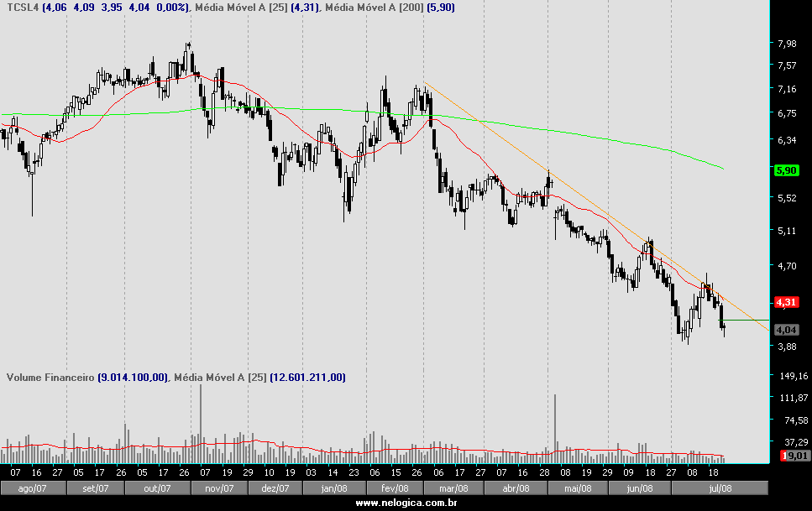Click the green 5,90 price axis tag
Image resolution: width=812 pixels, height=511 pixels.
tap(787, 170)
